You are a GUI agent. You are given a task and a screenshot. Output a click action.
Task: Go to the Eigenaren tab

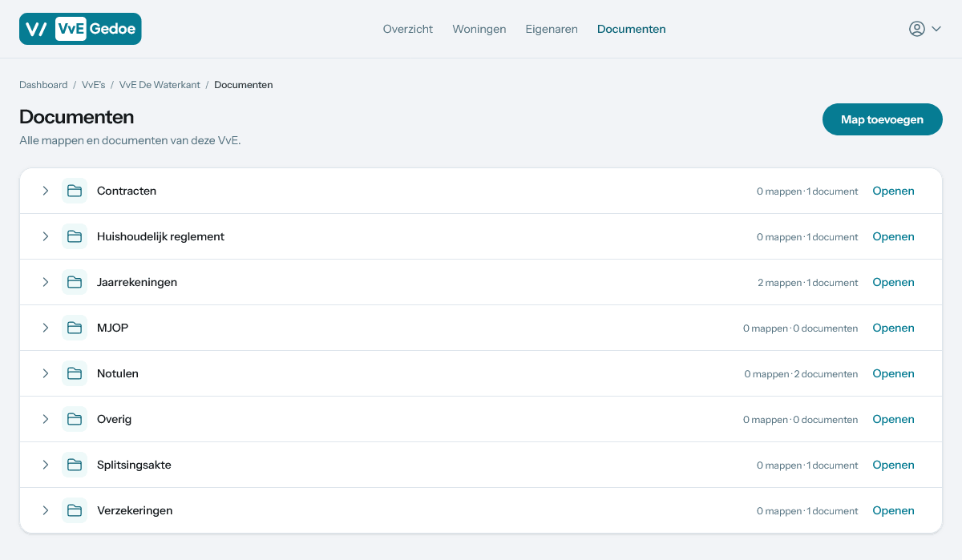click(552, 29)
